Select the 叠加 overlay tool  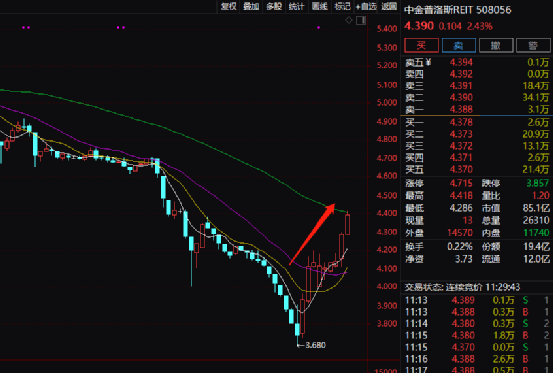point(251,6)
